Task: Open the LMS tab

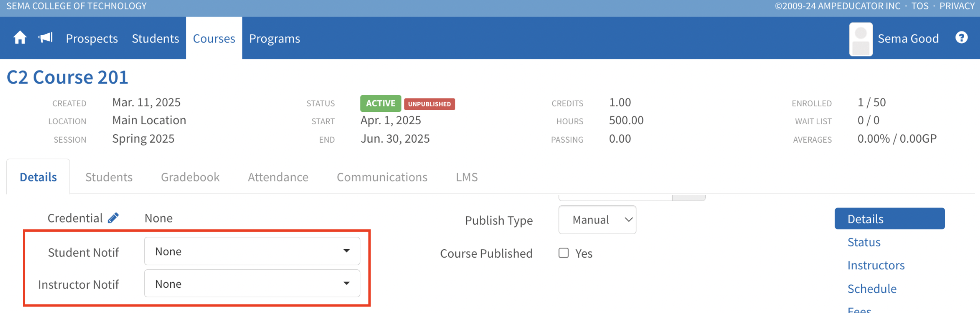Action: 467,177
